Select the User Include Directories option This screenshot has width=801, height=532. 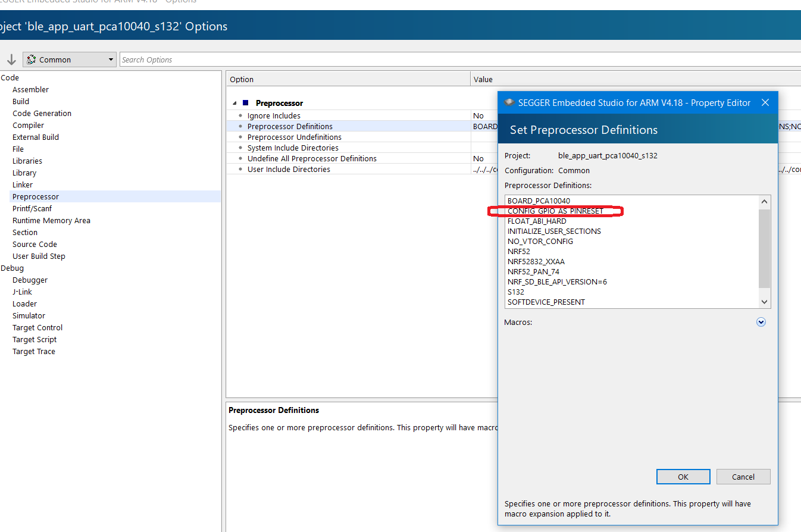(x=289, y=170)
